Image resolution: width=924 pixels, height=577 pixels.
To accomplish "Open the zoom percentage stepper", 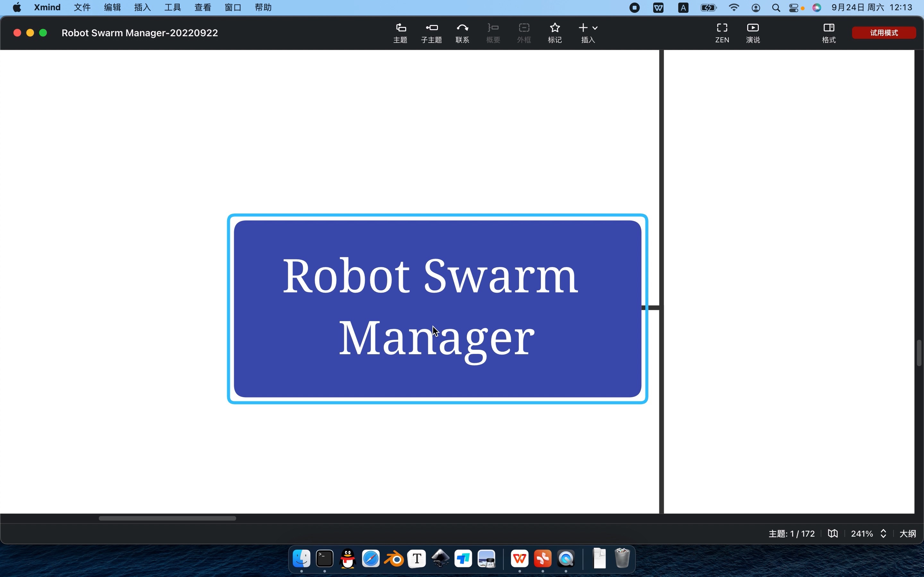I will tap(883, 533).
